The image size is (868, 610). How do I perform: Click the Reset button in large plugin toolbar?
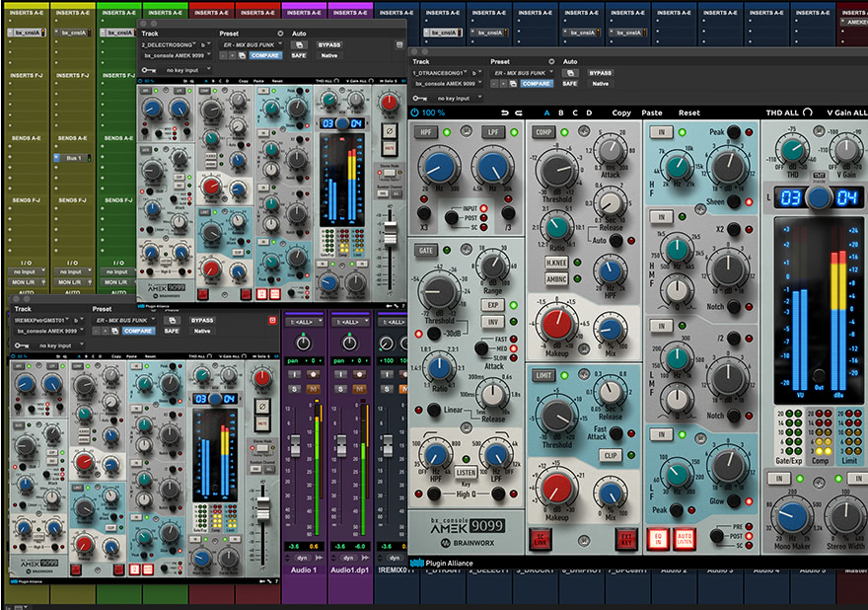click(688, 113)
